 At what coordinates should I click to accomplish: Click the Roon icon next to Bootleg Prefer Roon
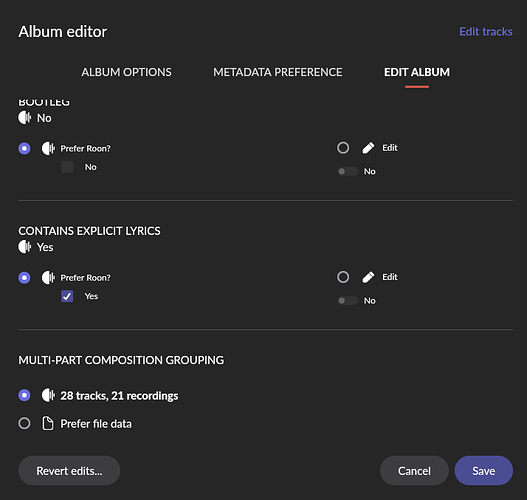(x=48, y=148)
